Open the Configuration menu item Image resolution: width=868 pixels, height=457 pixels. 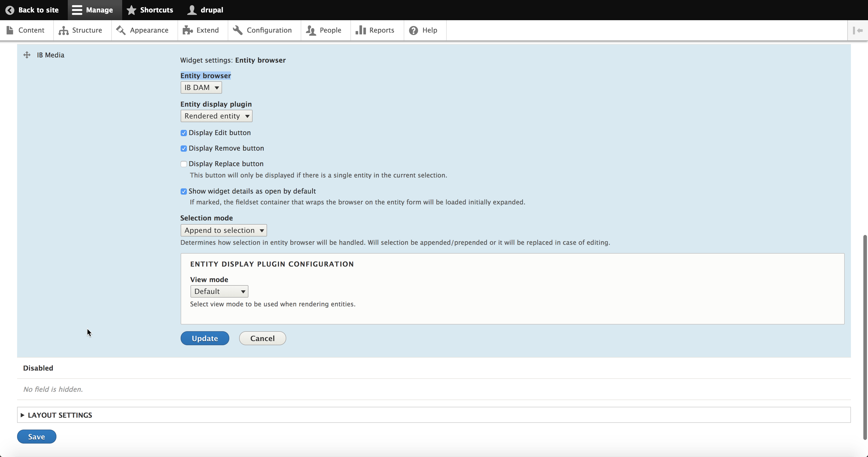tap(269, 30)
